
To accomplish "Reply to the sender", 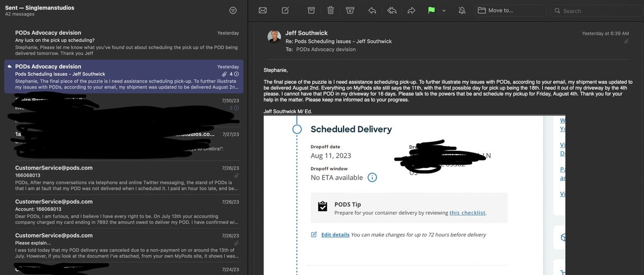I will [372, 10].
